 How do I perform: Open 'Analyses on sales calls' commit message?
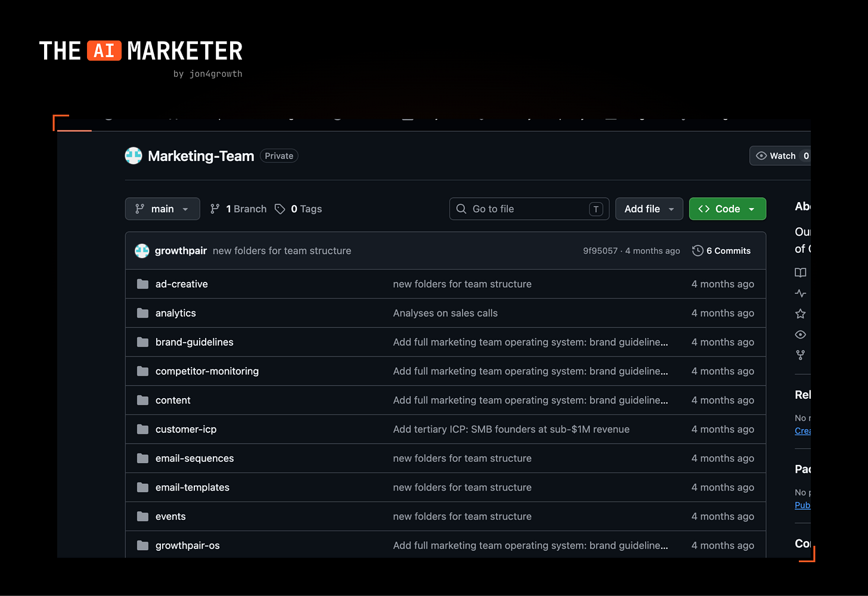[x=445, y=313]
